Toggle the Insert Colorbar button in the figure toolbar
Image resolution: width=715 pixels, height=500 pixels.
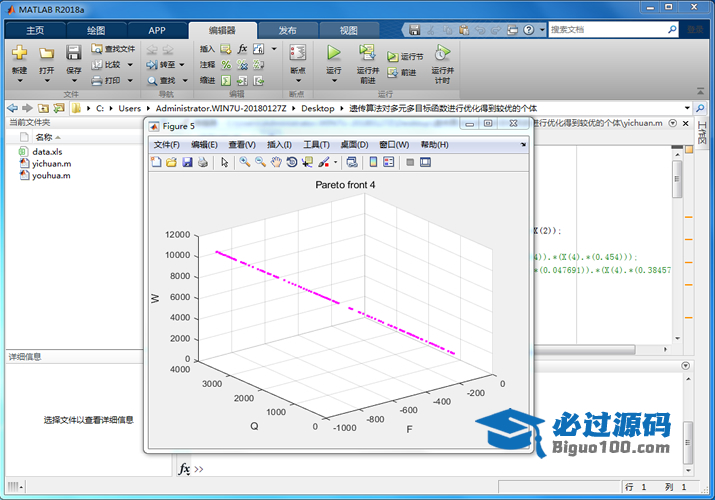pyautogui.click(x=373, y=162)
